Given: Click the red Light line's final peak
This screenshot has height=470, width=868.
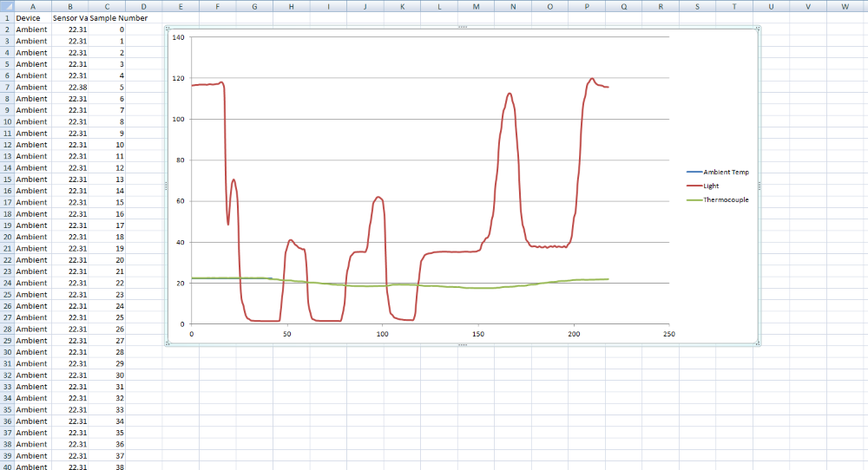Looking at the screenshot, I should click(592, 79).
